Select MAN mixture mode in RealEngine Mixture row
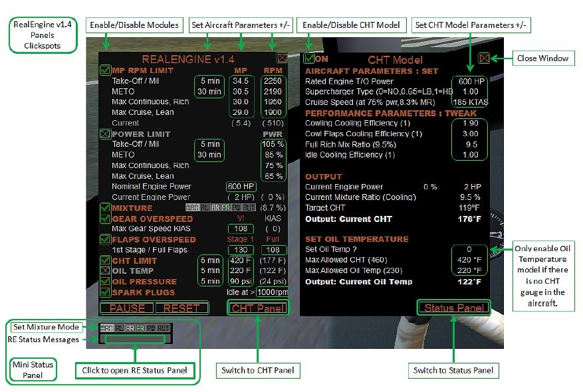Screen dimensions: 583x392 click(x=192, y=208)
